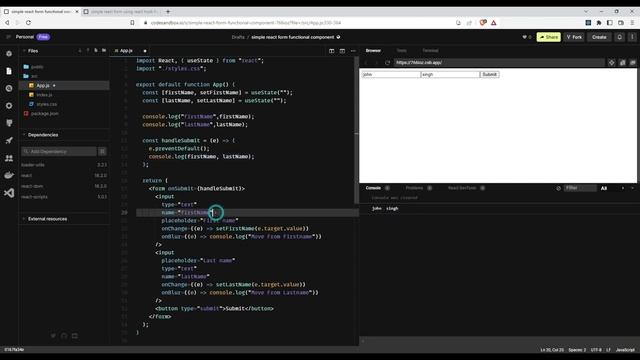
Task: Open the GitHub panel in sidebar
Action: (x=9, y=123)
